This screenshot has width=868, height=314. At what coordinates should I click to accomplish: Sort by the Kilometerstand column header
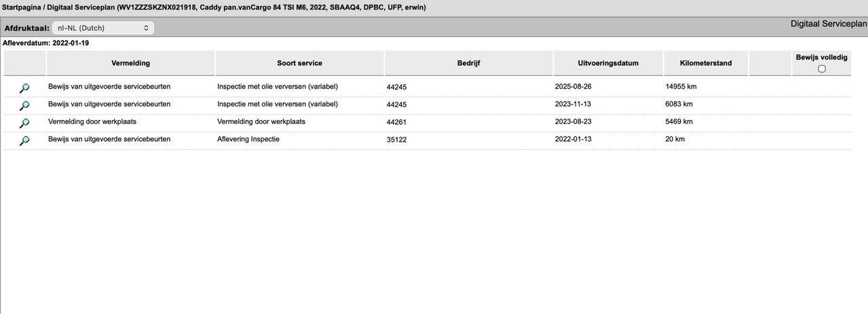[x=706, y=63]
